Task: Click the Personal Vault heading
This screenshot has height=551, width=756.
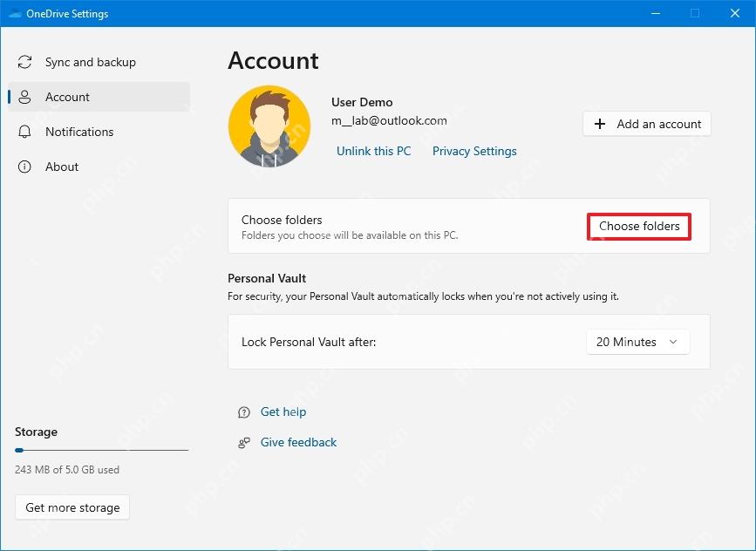Action: coord(267,278)
